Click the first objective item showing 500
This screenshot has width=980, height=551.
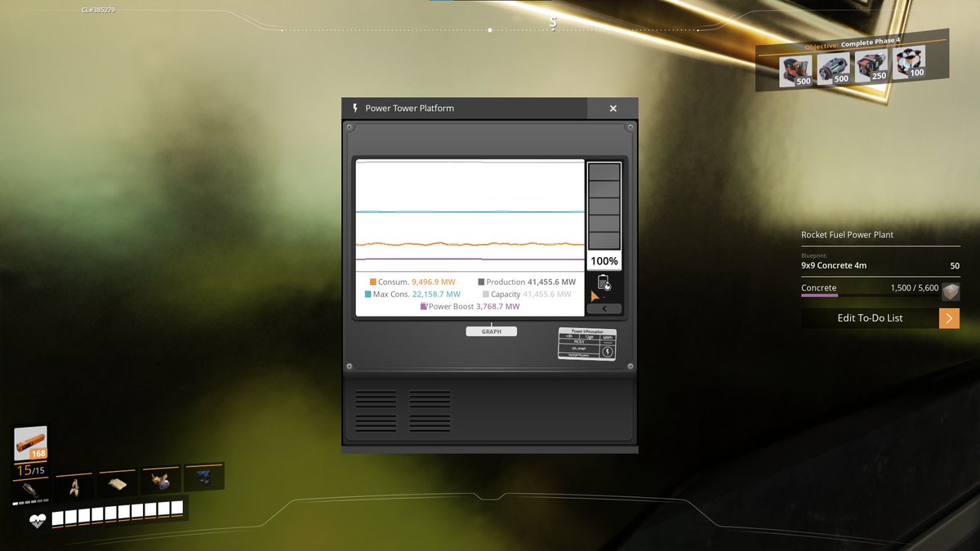pyautogui.click(x=795, y=71)
